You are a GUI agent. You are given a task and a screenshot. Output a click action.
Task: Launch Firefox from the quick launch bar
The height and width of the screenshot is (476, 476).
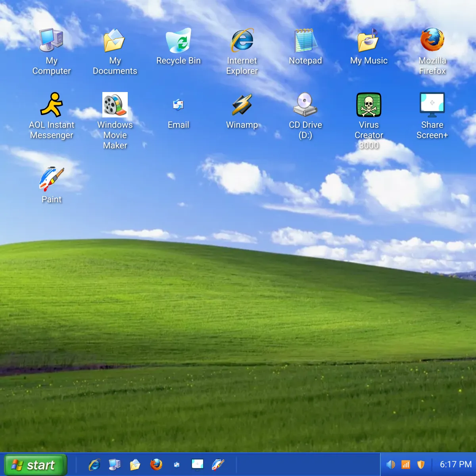[156, 464]
